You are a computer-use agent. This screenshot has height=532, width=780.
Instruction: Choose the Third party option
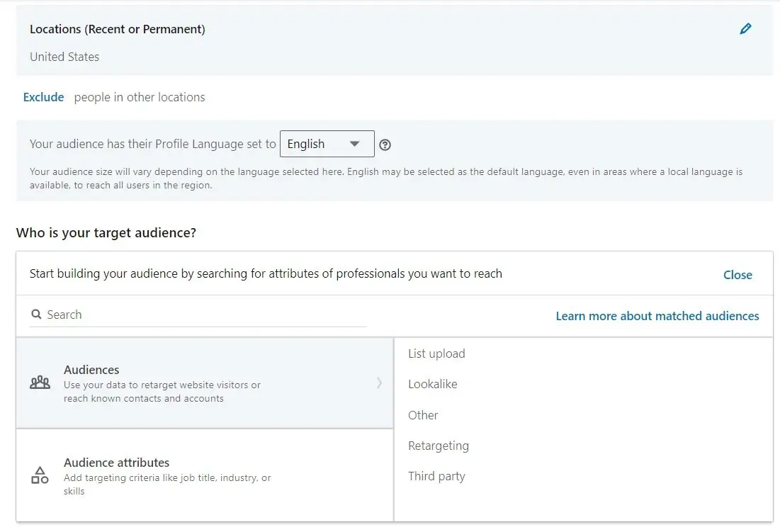pyautogui.click(x=436, y=476)
